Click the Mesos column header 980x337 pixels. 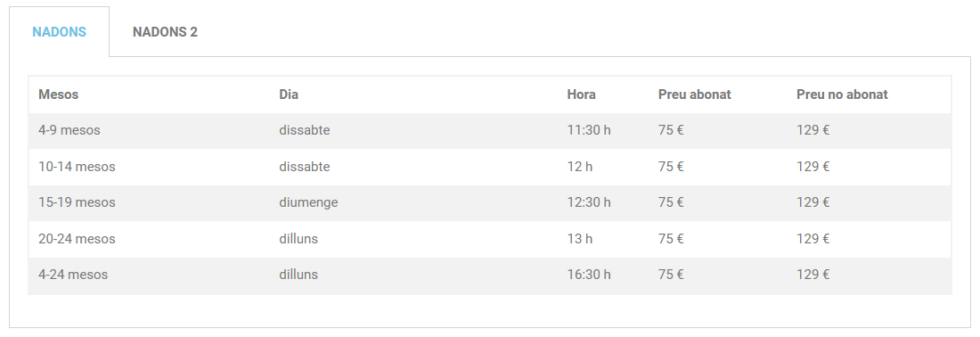coord(58,95)
